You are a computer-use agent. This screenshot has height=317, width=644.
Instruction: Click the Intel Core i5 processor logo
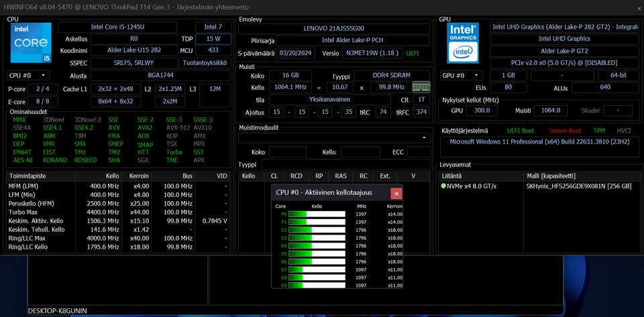point(29,43)
